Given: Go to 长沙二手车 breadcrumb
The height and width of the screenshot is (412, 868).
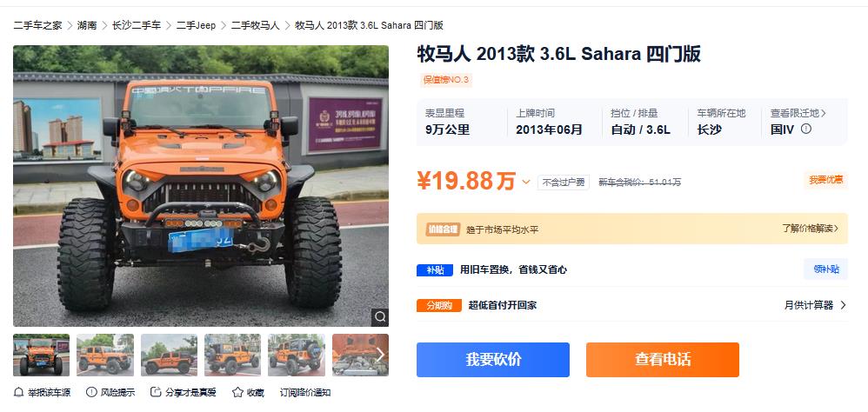Looking at the screenshot, I should click(137, 25).
